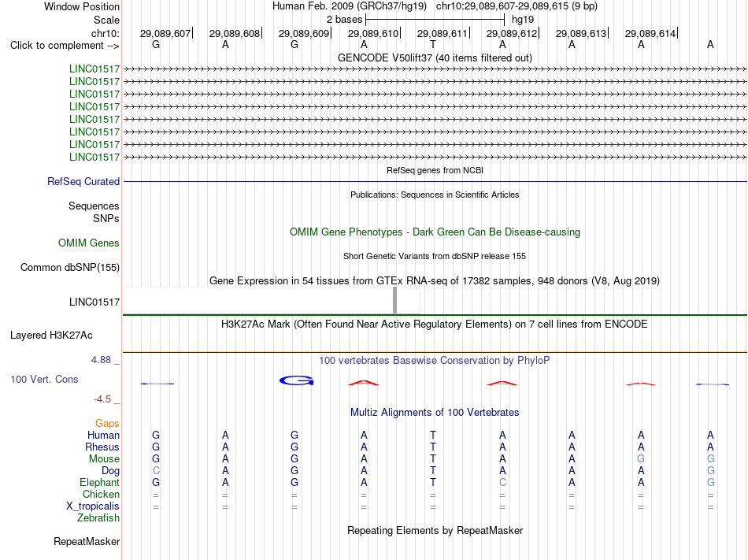748x560 pixels.
Task: Click the 'OMIM Genes' track label
Action: tap(88, 243)
